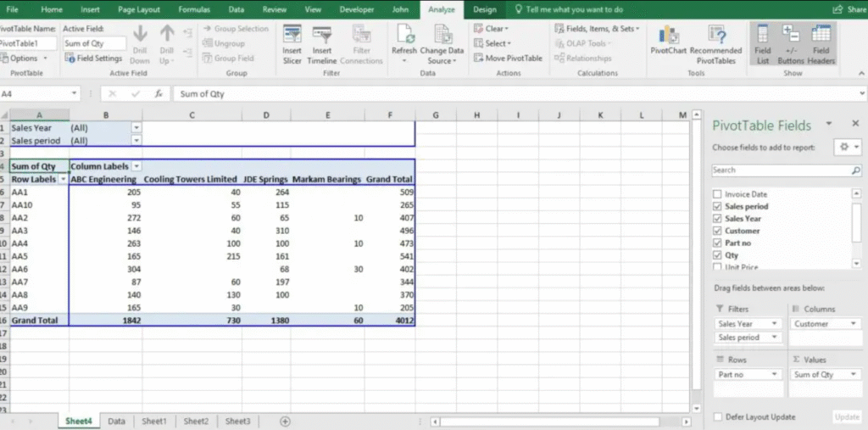Viewport: 868px width, 430px height.
Task: Check the Invoice Date field
Action: [717, 194]
